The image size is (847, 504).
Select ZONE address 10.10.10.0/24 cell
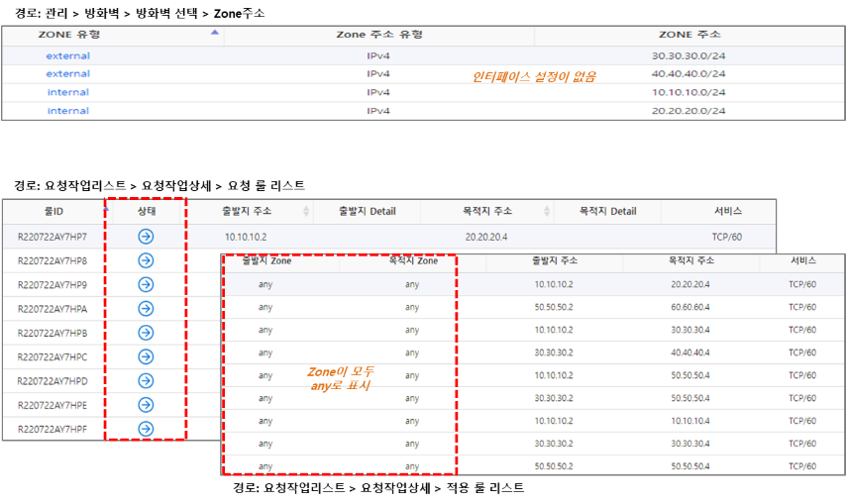coord(688,92)
